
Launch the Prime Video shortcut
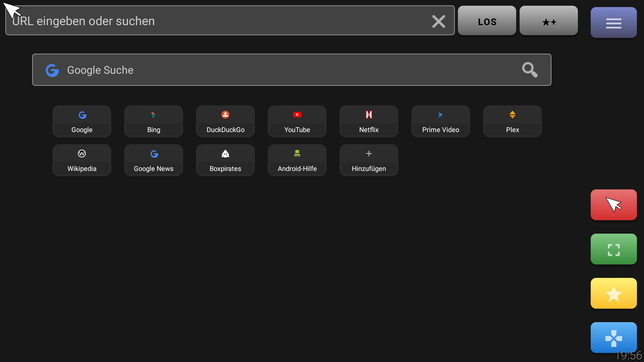440,121
